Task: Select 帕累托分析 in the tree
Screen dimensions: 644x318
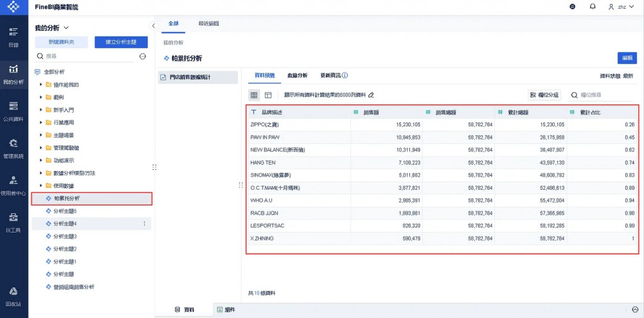Action: [x=92, y=198]
